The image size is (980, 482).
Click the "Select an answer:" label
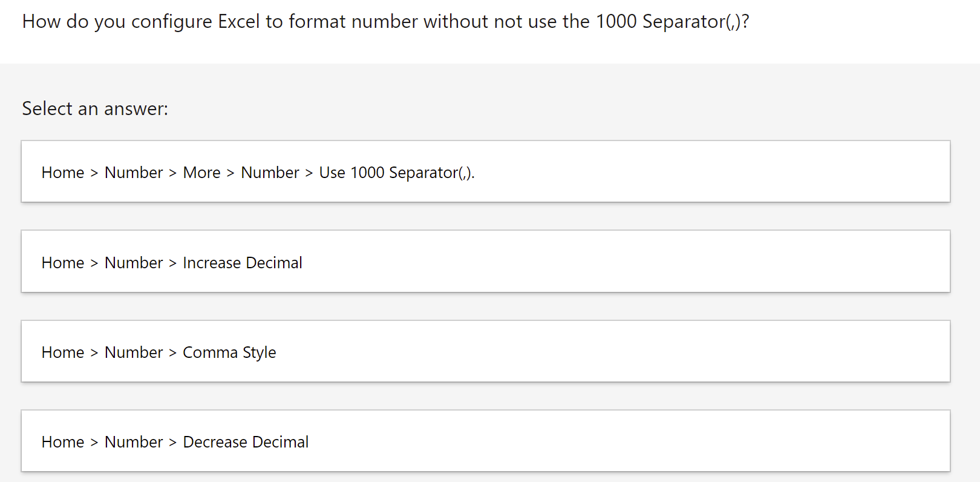(95, 108)
